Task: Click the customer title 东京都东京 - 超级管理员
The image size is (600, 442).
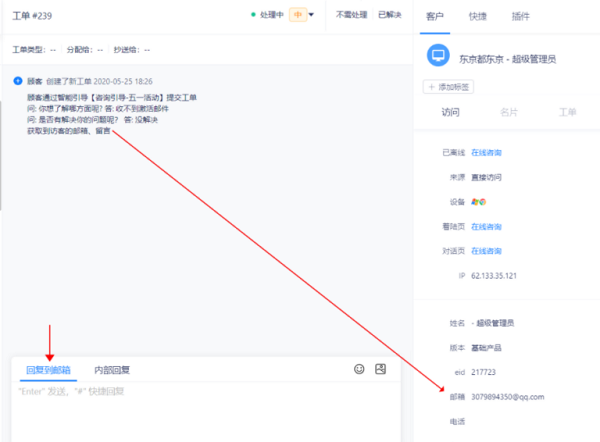Action: [507, 59]
